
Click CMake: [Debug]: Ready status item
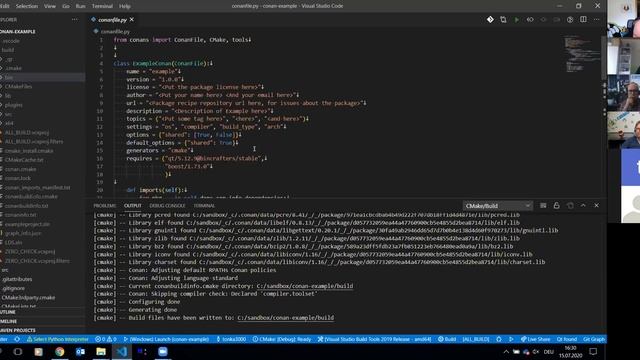click(x=282, y=339)
